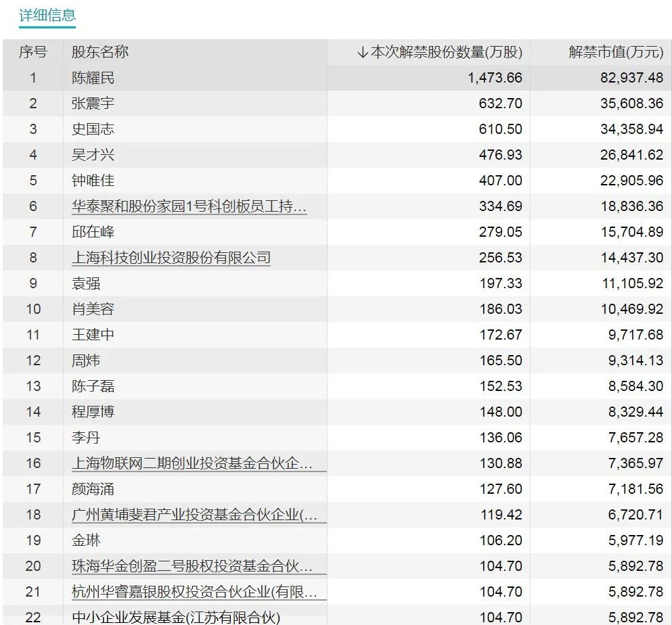Select the row for 钟唯佳
This screenshot has width=672, height=625.
pos(337,181)
